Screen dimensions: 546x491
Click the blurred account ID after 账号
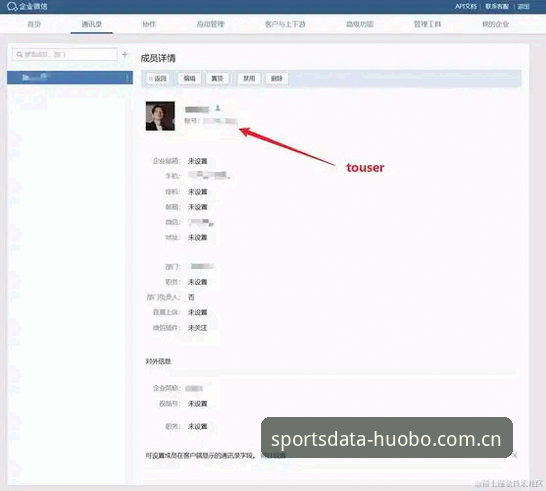(x=220, y=121)
